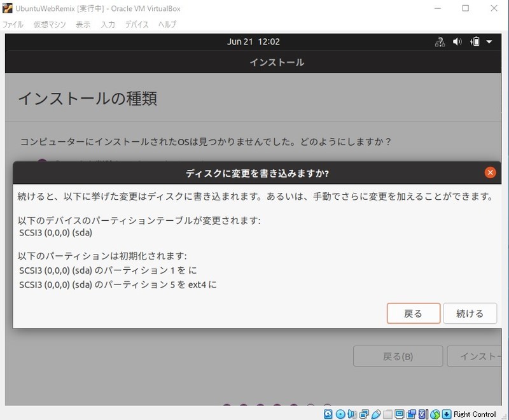Click the インストールの種類 heading
This screenshot has height=420, width=509.
coord(88,99)
